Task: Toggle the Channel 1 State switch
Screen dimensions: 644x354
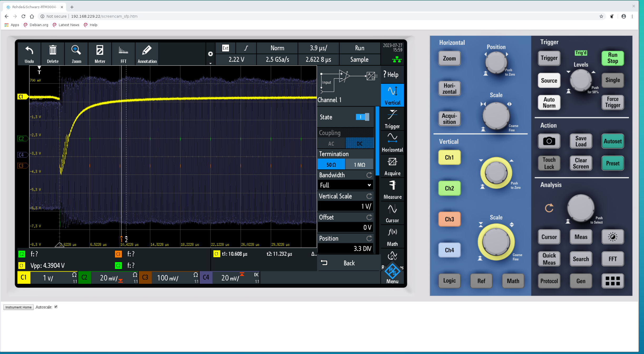Action: [x=362, y=117]
